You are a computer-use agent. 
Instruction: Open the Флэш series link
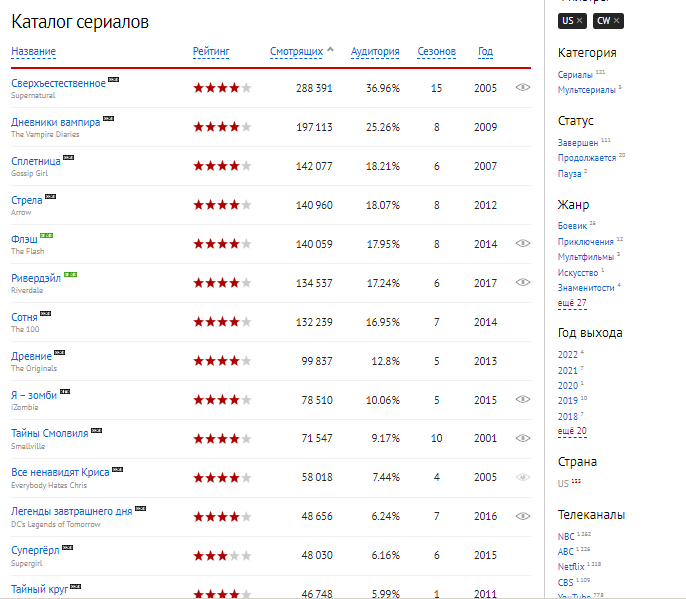(x=24, y=239)
